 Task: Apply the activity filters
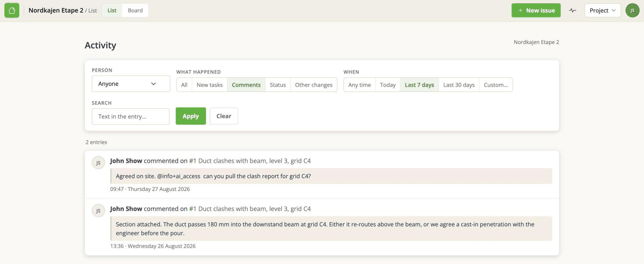click(x=191, y=116)
